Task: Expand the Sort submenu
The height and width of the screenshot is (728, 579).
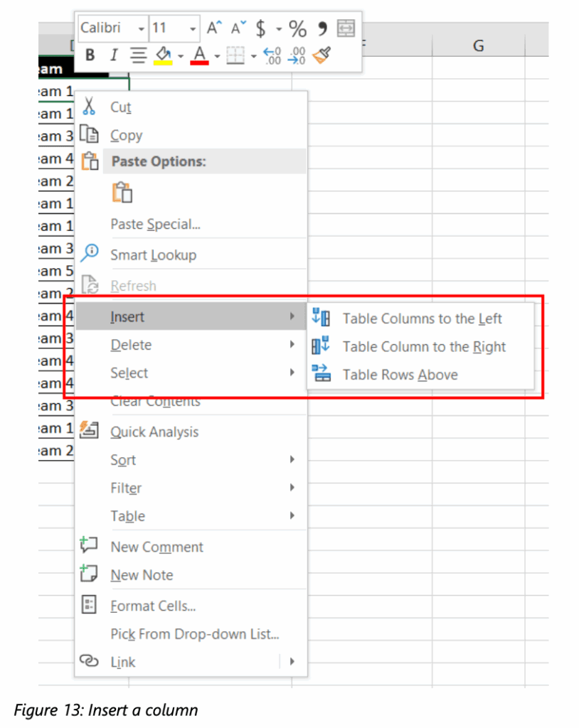Action: pyautogui.click(x=123, y=459)
